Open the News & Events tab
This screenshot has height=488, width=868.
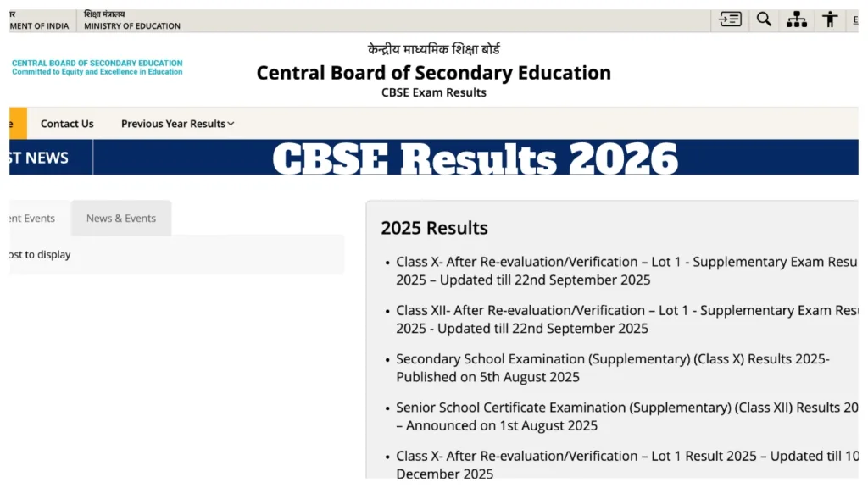[x=120, y=218]
